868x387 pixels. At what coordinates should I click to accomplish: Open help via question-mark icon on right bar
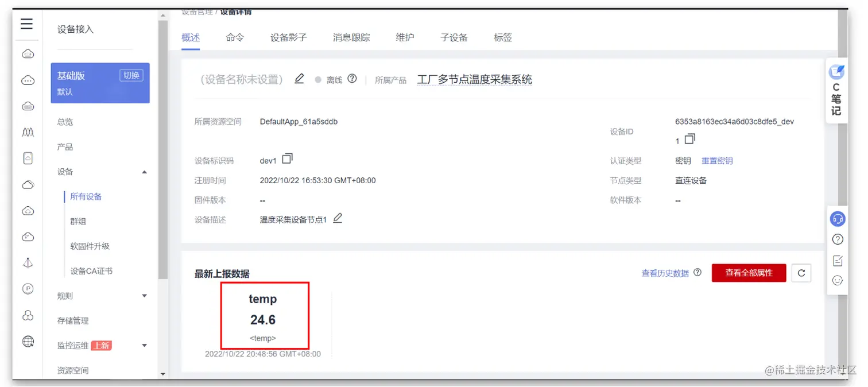pos(838,239)
